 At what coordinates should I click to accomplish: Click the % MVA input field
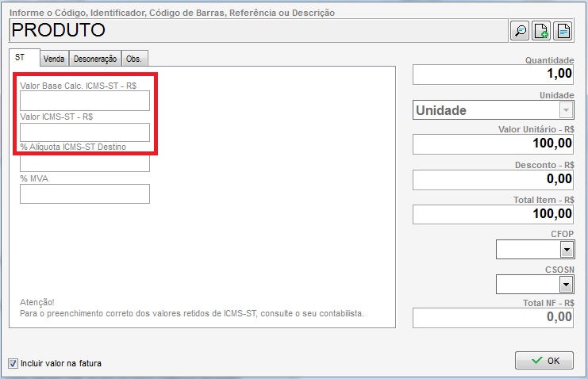(x=85, y=193)
